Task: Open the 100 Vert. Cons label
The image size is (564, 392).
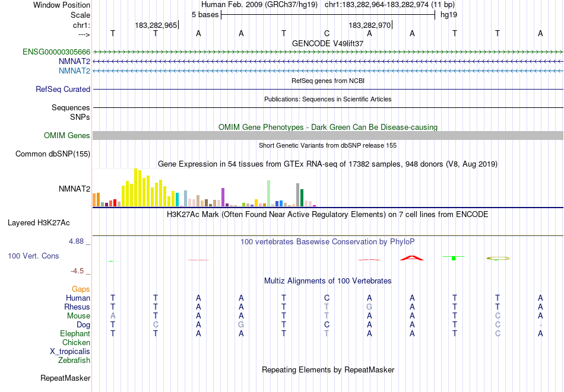Action: [x=33, y=256]
